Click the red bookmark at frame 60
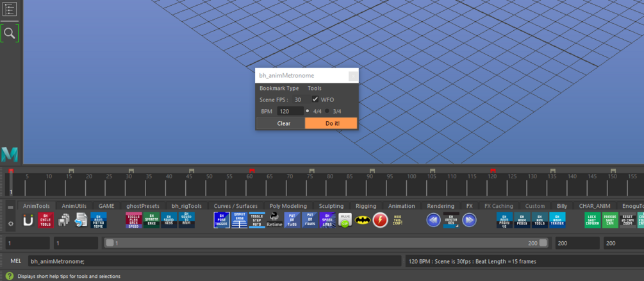Screen dimensions: 644x281 252,170
